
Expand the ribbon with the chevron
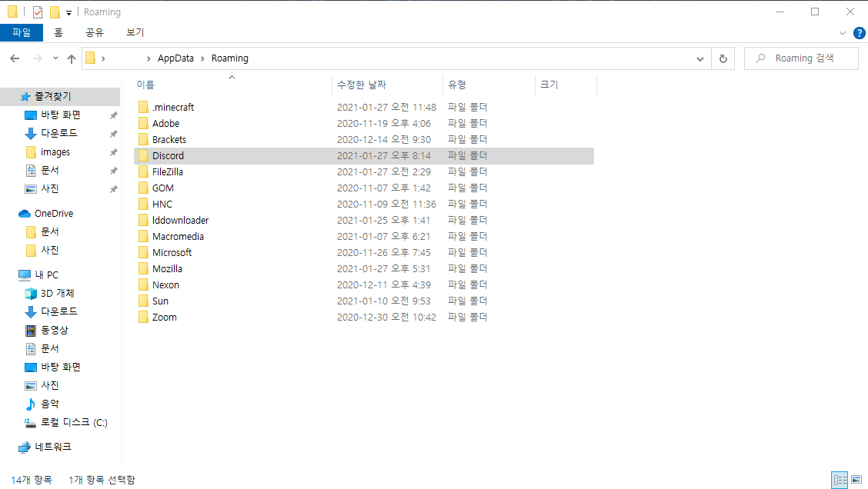click(842, 33)
